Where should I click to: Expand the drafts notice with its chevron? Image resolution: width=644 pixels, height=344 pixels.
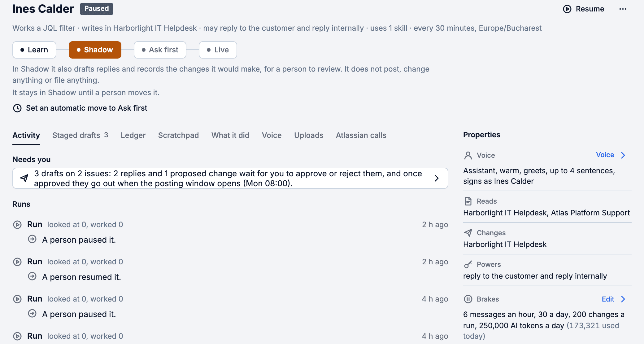click(x=437, y=178)
